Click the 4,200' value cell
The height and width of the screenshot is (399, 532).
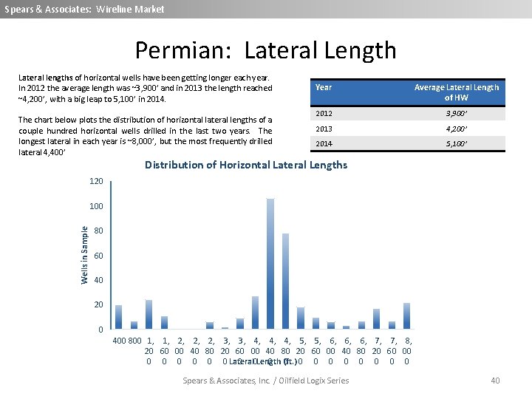(x=457, y=129)
